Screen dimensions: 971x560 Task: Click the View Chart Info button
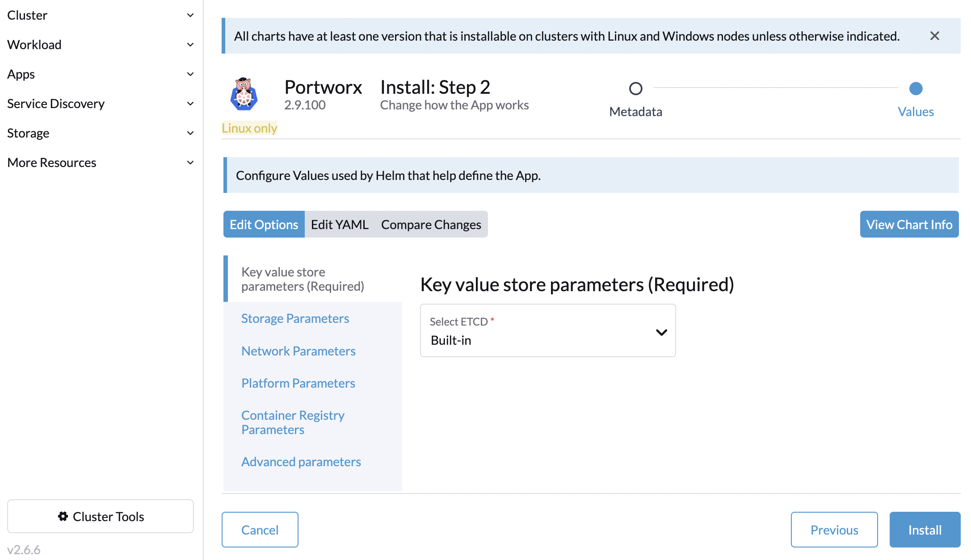909,224
